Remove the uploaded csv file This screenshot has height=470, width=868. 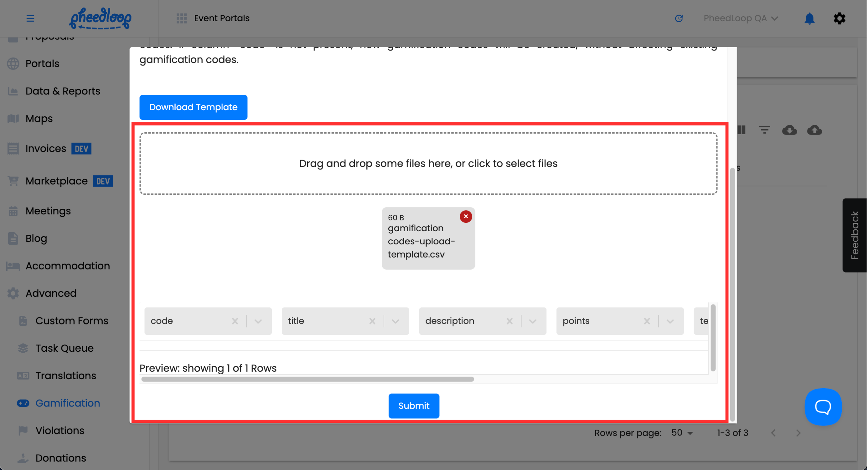coord(466,217)
